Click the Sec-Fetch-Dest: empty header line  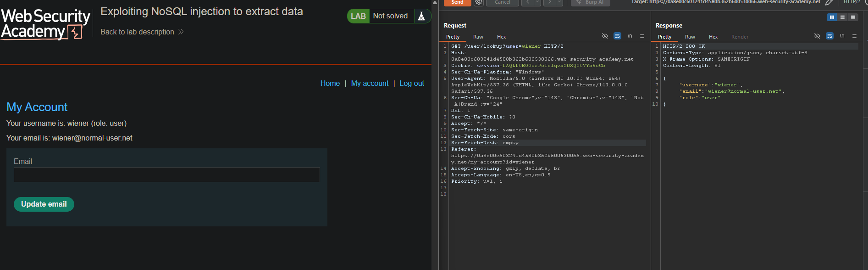click(x=485, y=143)
